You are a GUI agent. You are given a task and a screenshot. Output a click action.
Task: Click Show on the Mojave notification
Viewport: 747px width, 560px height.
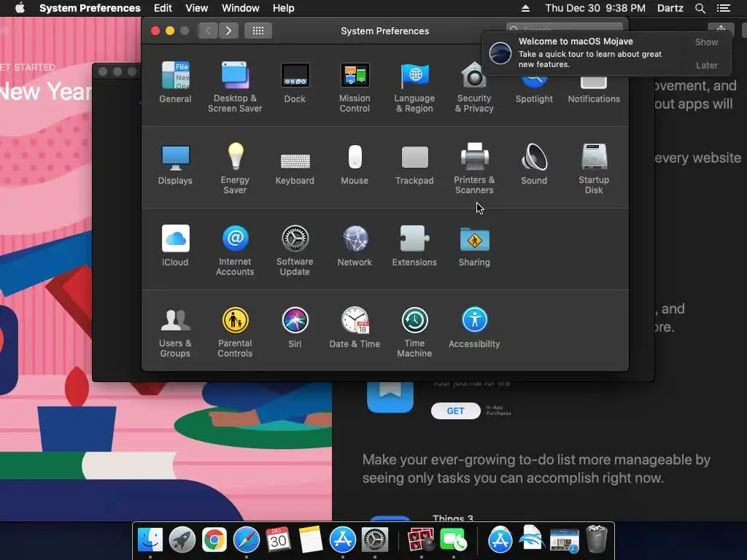tap(706, 42)
